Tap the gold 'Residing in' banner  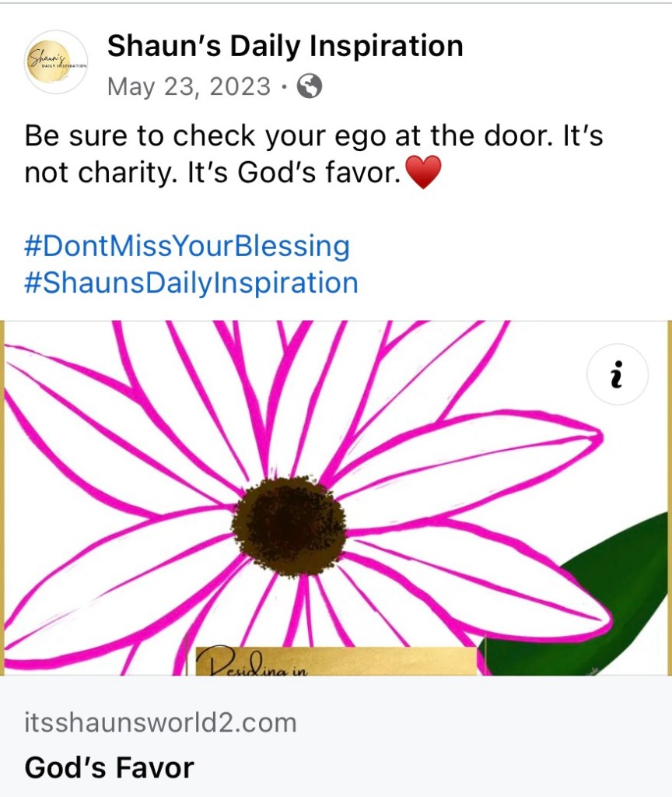point(334,660)
